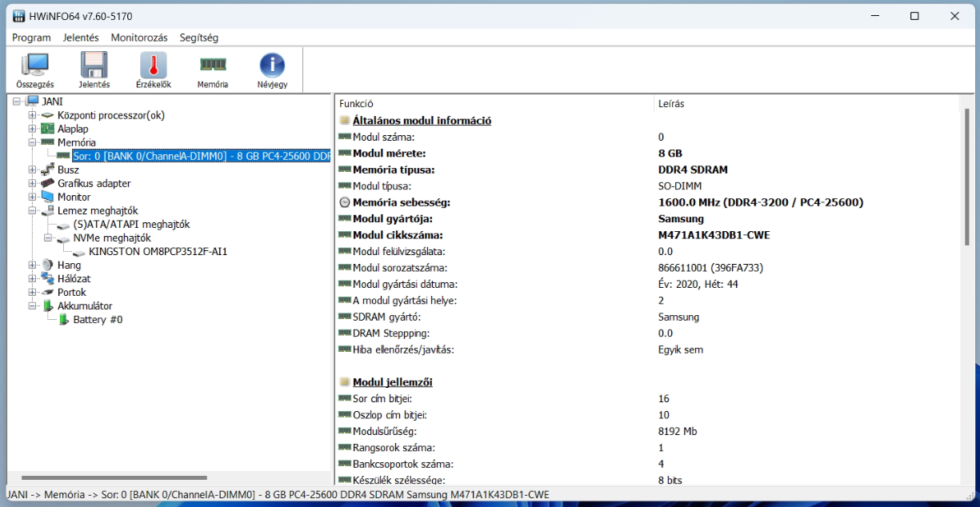Expand the Portok tree node
The image size is (980, 507).
(33, 292)
